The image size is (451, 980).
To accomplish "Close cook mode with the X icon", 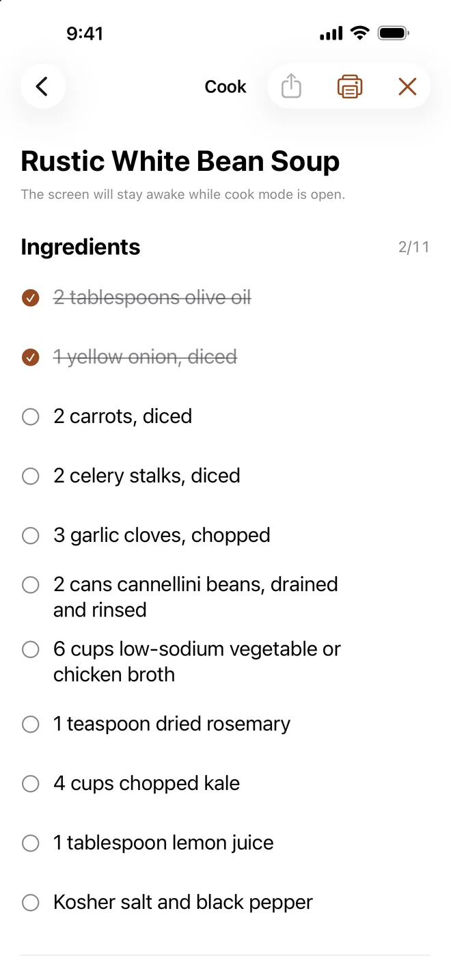I will pos(407,87).
